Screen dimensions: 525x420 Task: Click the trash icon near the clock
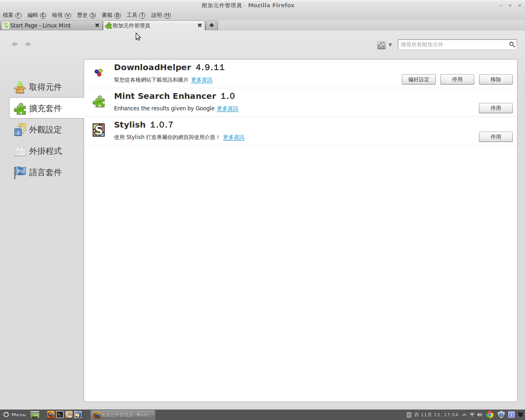click(409, 415)
